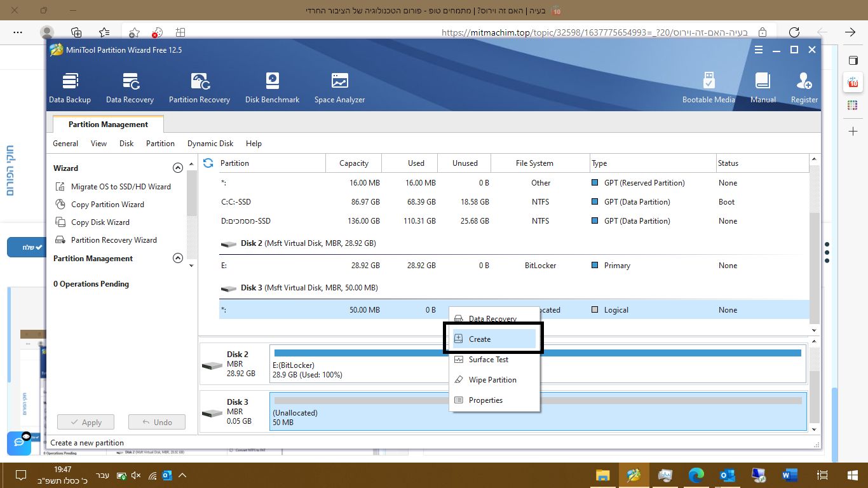Image resolution: width=868 pixels, height=488 pixels.
Task: Show hidden tray icons chevron
Action: [183, 475]
